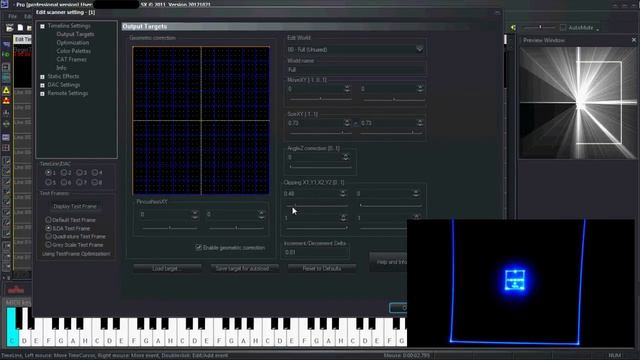Viewport: 640px width, 360px height.
Task: Select TimeLine/DAC radio button 3
Action: pyautogui.click(x=79, y=173)
